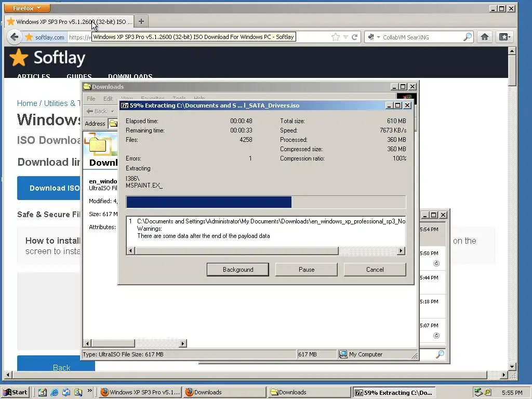Expand the Explorer Back history dropdown arrow

click(112, 111)
